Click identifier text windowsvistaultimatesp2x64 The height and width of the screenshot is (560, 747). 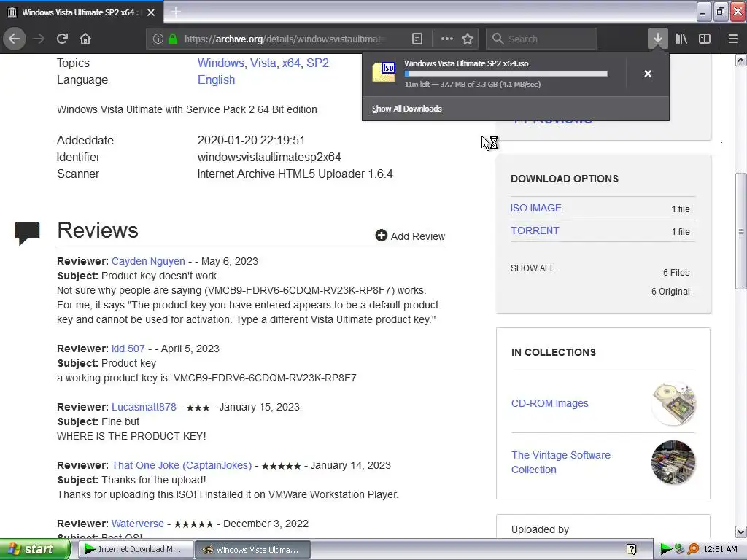[x=269, y=157]
